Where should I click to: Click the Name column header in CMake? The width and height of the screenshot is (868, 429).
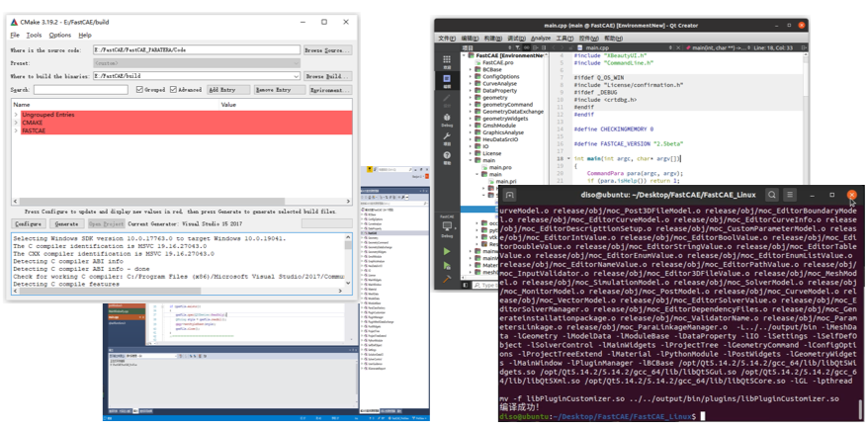point(22,104)
